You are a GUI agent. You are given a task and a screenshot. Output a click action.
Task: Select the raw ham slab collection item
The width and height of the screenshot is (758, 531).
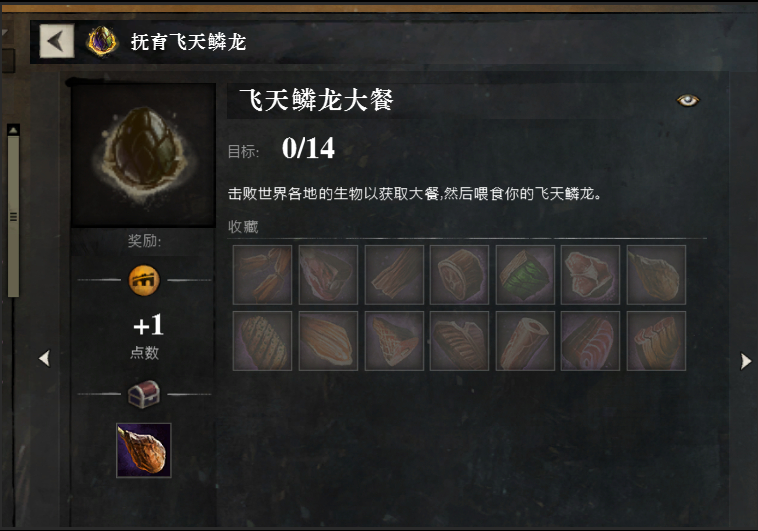(x=328, y=275)
